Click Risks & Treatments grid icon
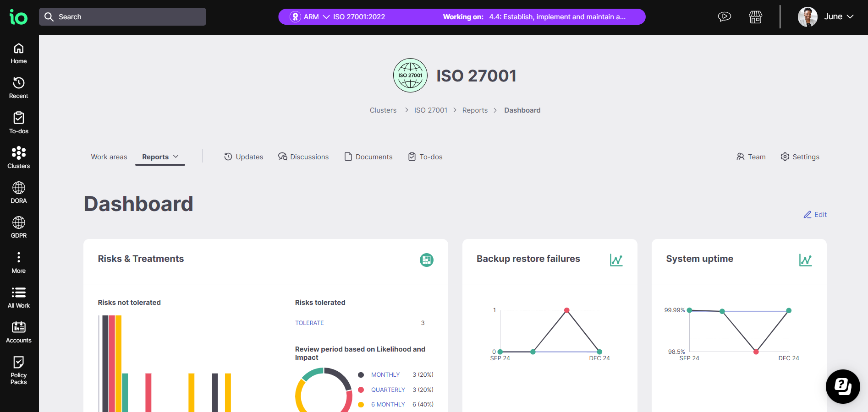The height and width of the screenshot is (412, 868). [x=427, y=260]
